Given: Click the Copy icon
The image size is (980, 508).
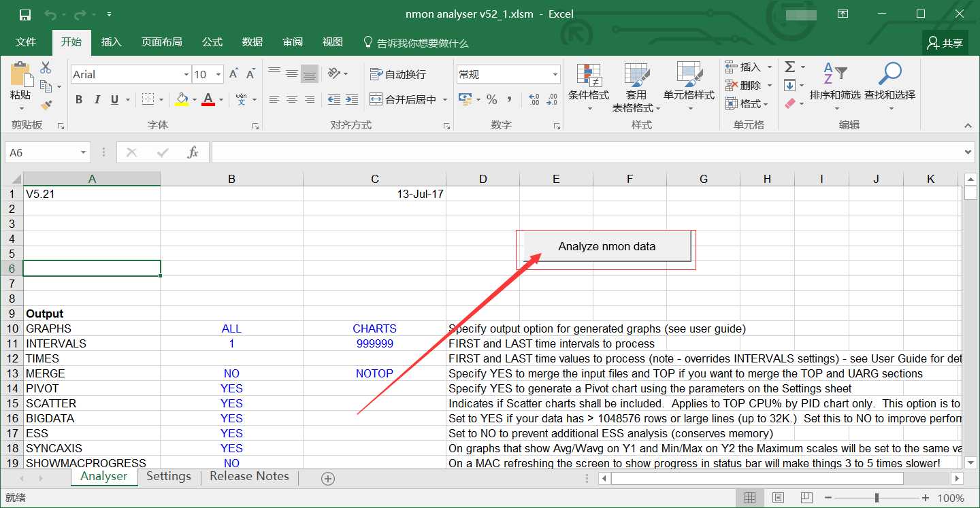Looking at the screenshot, I should click(x=46, y=86).
